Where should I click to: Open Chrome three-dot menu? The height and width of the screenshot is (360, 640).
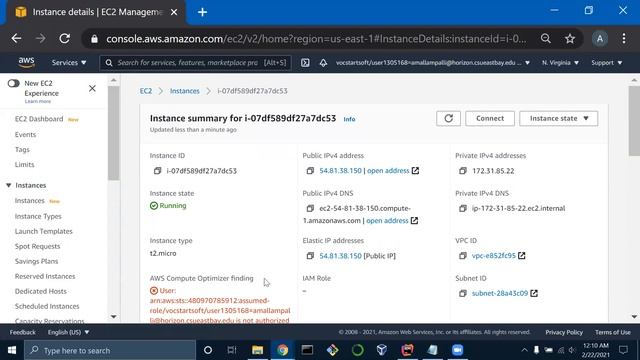[624, 39]
